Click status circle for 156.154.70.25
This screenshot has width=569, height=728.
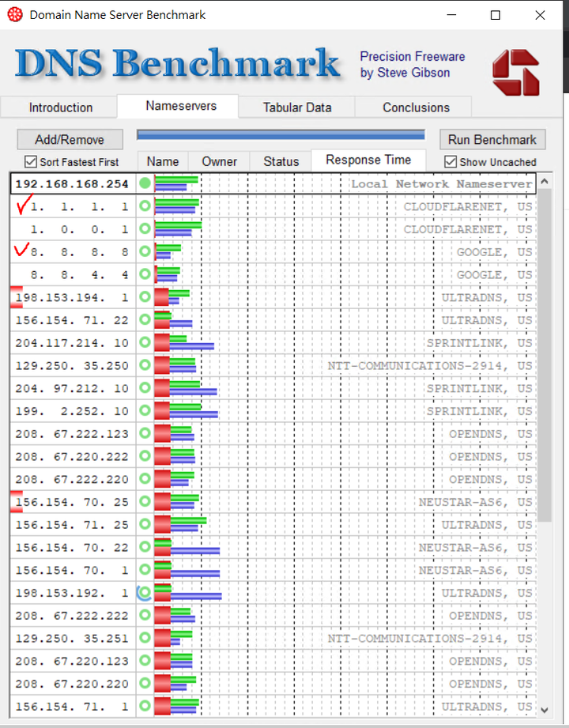point(145,501)
